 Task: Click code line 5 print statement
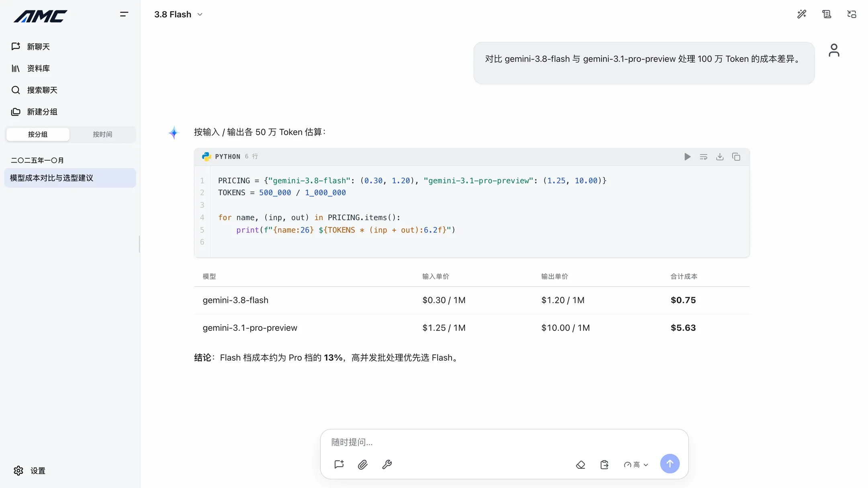346,230
